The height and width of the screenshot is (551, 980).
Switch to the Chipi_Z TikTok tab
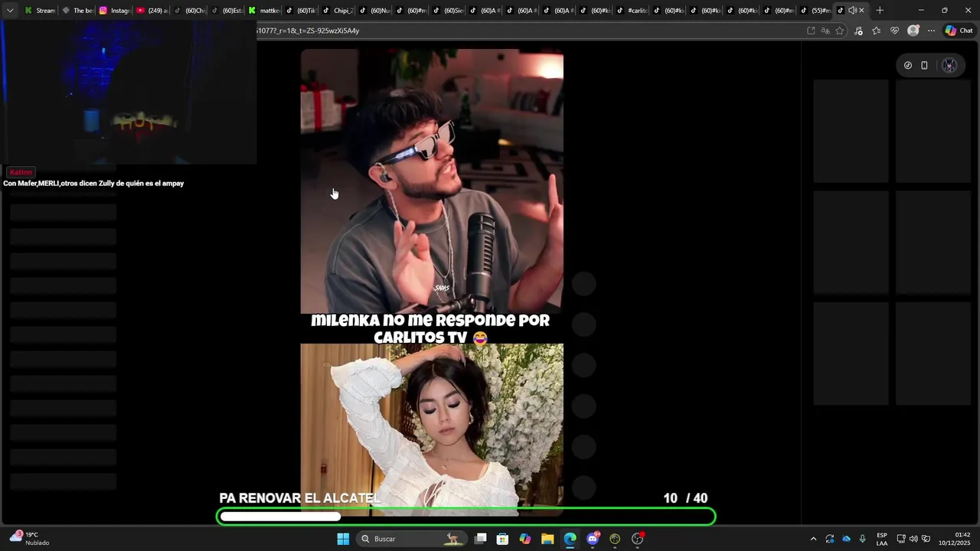337,11
